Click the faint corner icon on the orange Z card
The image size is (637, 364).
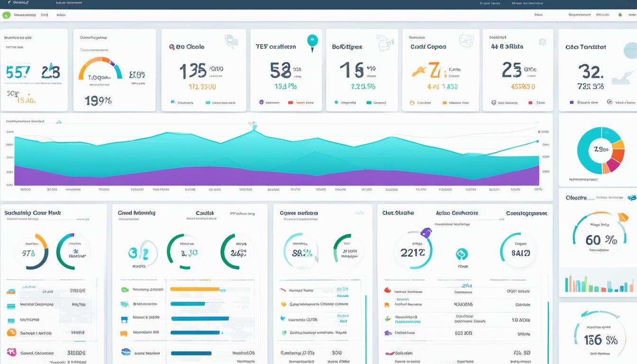[466, 41]
